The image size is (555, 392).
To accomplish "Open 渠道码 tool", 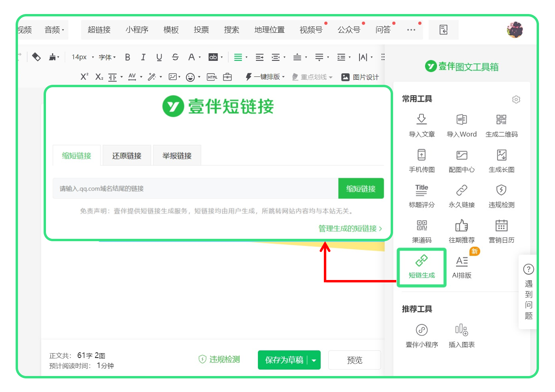I will click(421, 231).
